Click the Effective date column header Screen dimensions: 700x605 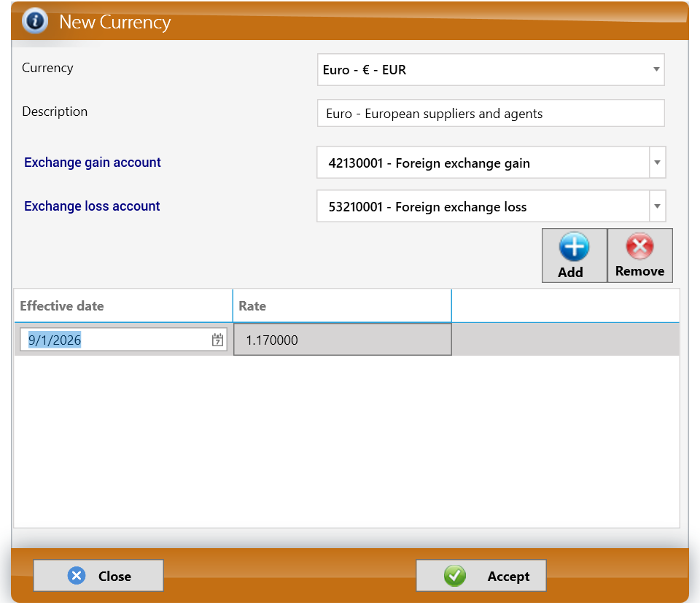click(123, 306)
